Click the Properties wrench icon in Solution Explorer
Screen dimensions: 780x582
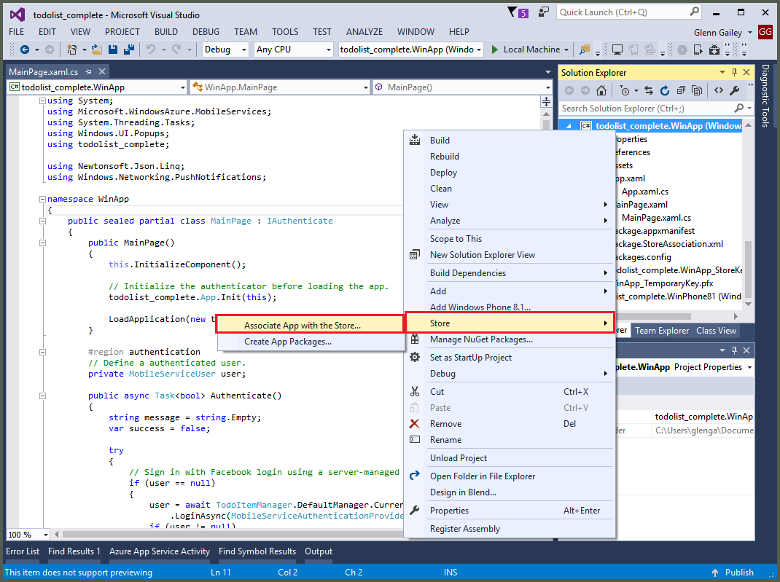coord(733,91)
